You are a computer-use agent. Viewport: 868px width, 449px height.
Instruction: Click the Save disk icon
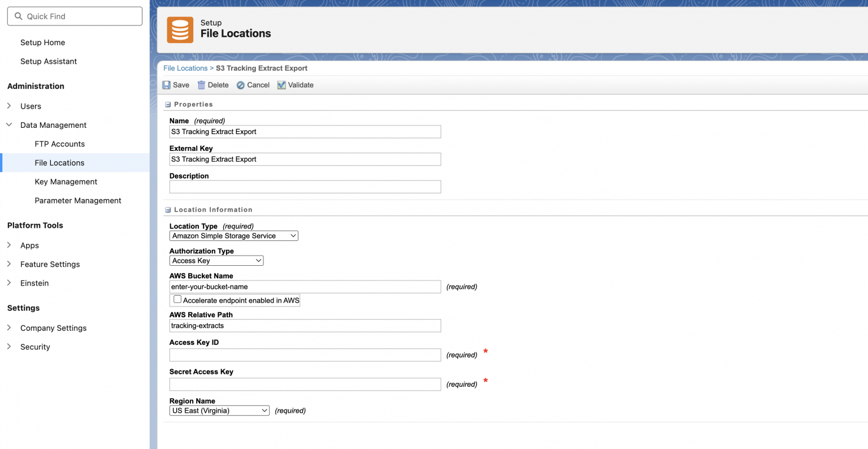coord(166,85)
